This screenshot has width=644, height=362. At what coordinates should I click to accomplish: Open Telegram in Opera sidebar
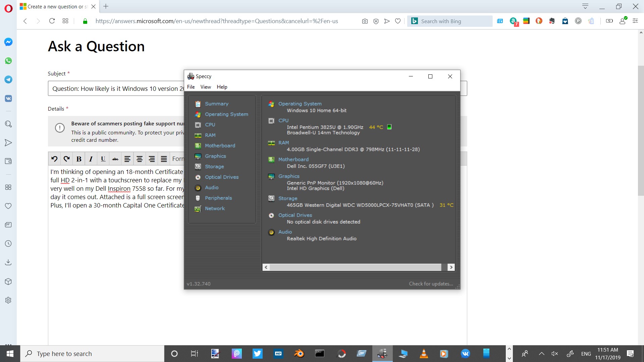(8, 79)
